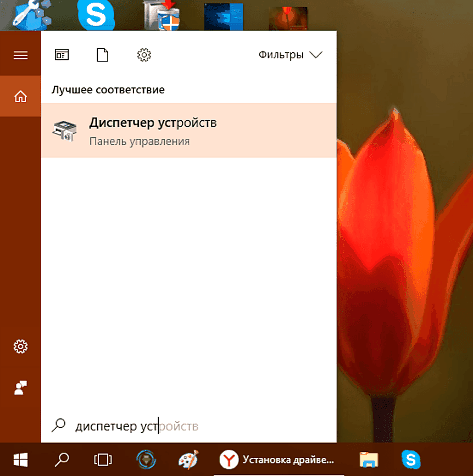Open Task View from taskbar

(x=102, y=459)
